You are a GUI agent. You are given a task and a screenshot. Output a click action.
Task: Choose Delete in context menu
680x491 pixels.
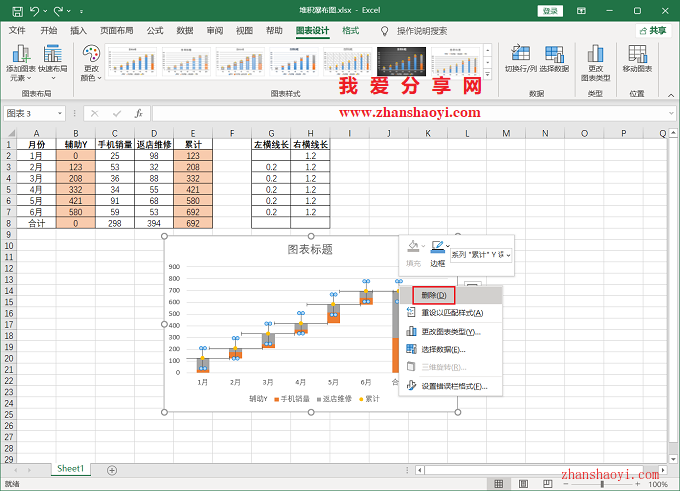[451, 295]
